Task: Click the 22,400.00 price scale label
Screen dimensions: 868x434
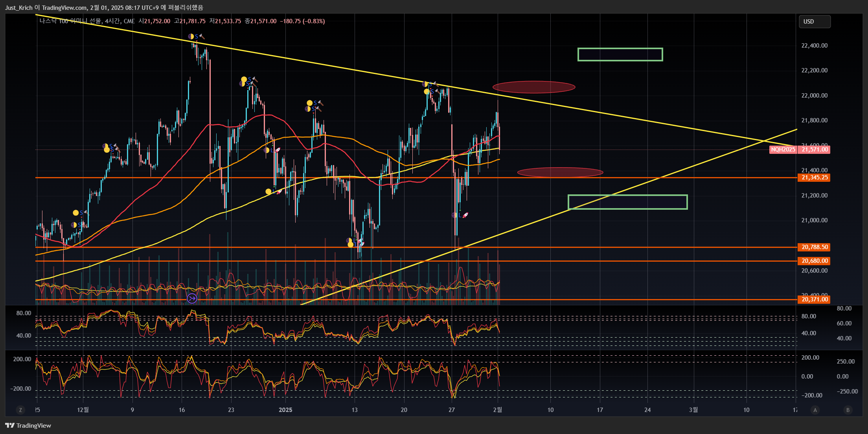Action: (x=814, y=46)
